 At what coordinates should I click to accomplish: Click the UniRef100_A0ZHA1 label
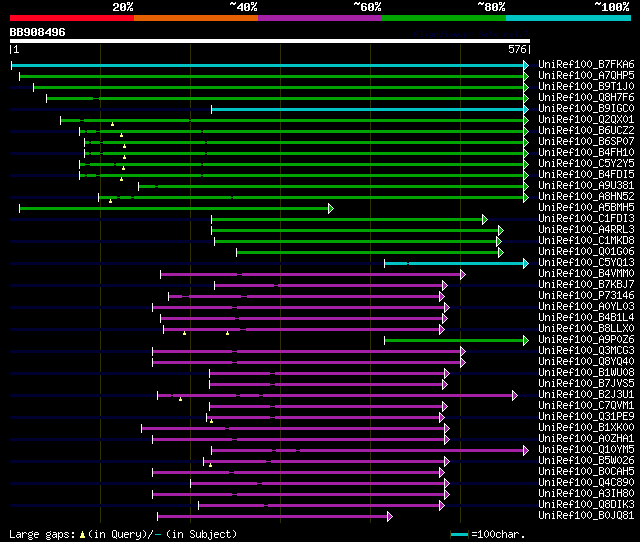586,439
